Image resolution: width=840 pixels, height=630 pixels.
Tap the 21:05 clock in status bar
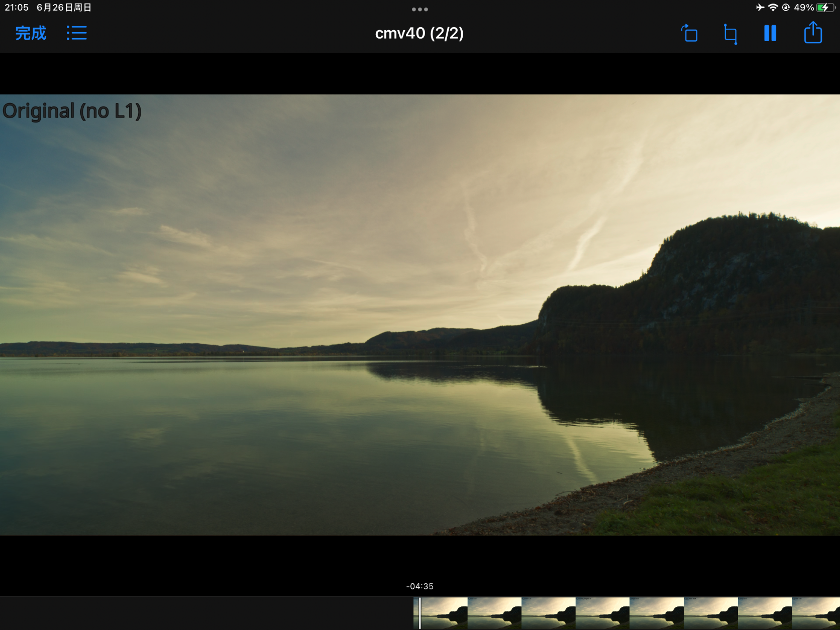point(17,8)
